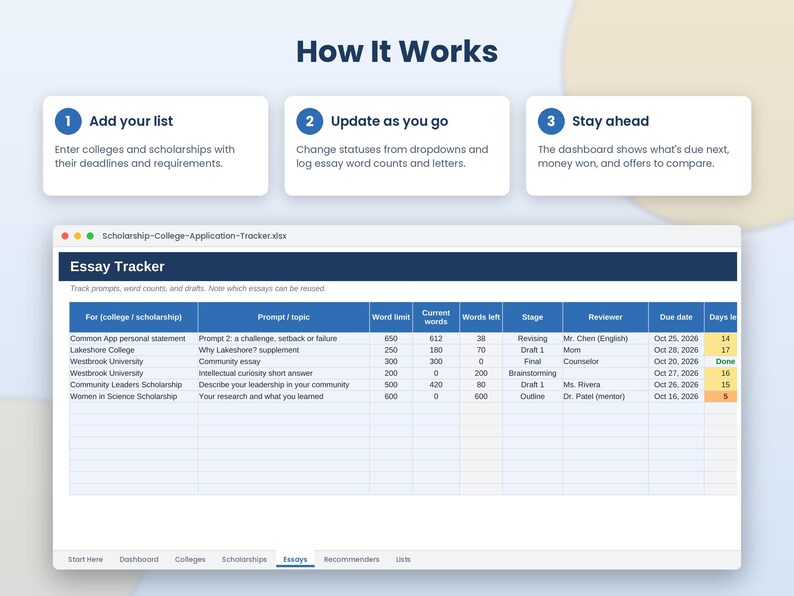Image resolution: width=794 pixels, height=596 pixels.
Task: Open the 'Revising' stage dropdown cell
Action: 532,338
